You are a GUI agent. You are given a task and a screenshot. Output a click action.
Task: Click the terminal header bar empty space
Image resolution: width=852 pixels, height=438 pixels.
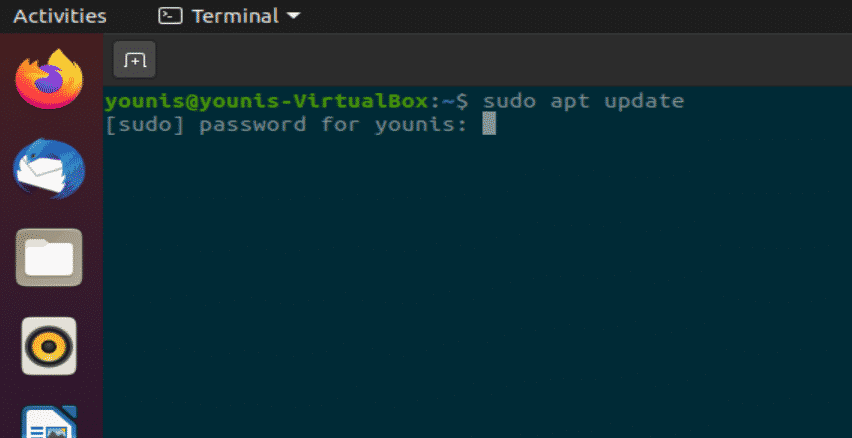click(x=500, y=60)
